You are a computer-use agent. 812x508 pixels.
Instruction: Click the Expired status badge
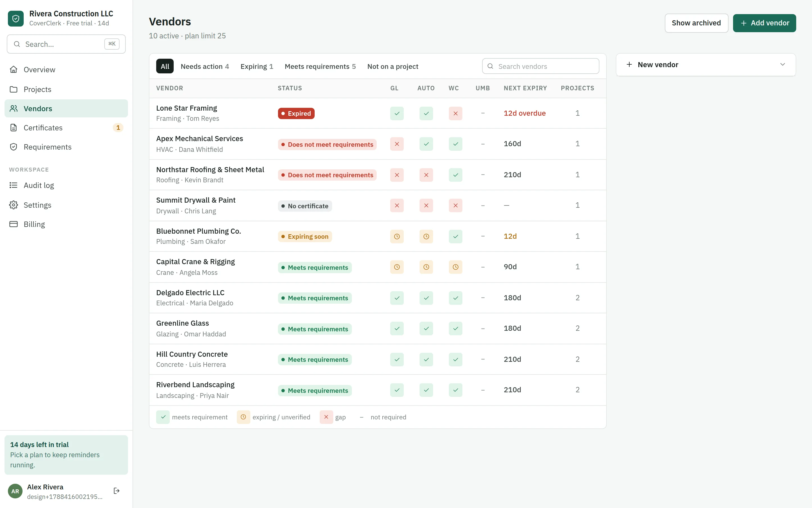pos(296,113)
